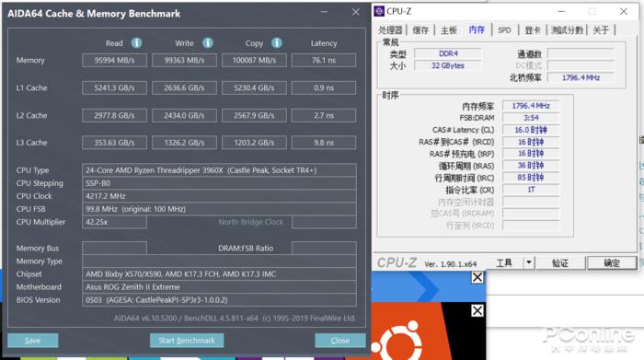Click the CAS# Latency value 16.0 时钟

[x=531, y=130]
